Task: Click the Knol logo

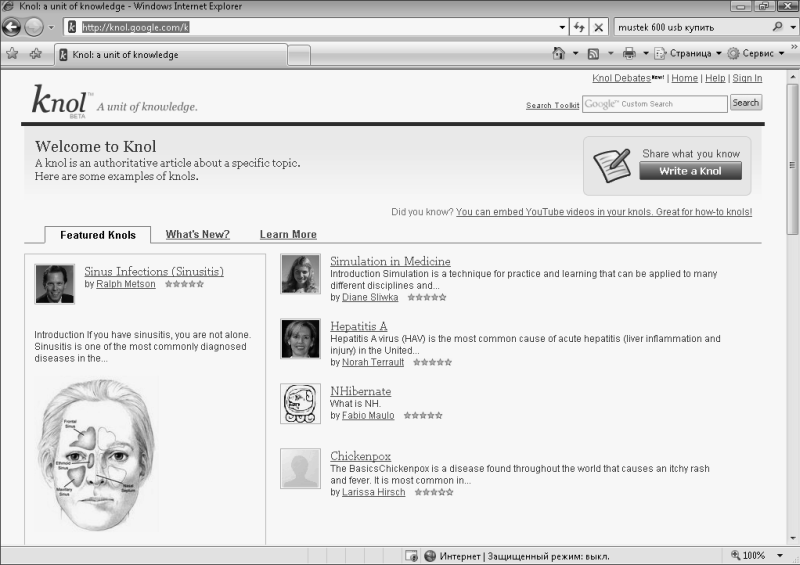Action: click(60, 101)
